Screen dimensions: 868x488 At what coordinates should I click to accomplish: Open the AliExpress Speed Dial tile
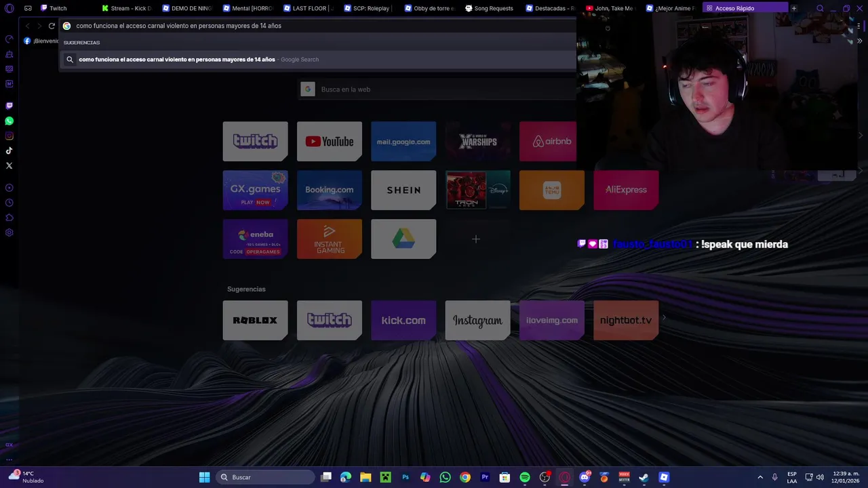(x=626, y=190)
